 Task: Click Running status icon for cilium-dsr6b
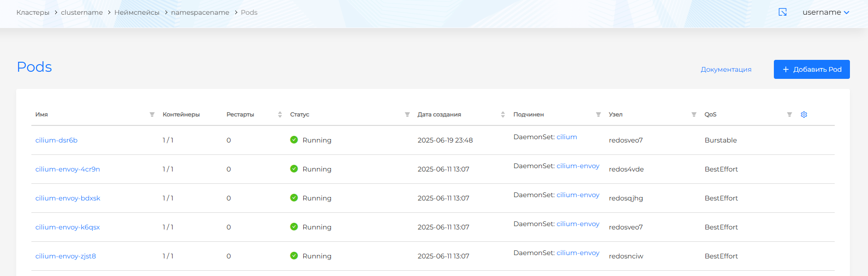tap(294, 140)
